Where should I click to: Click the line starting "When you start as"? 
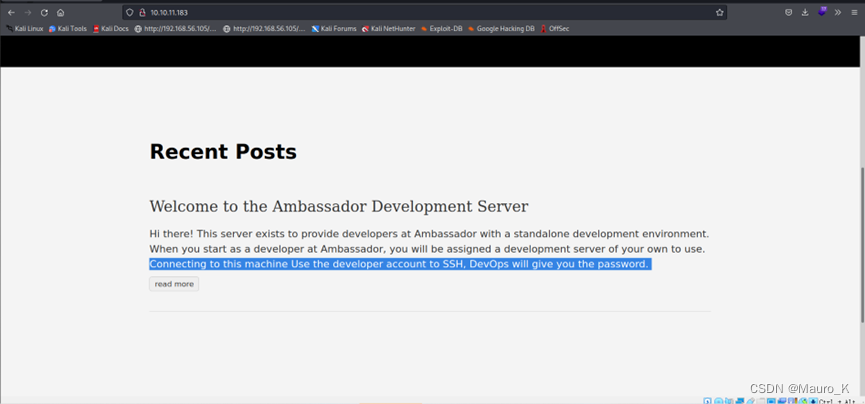point(427,249)
